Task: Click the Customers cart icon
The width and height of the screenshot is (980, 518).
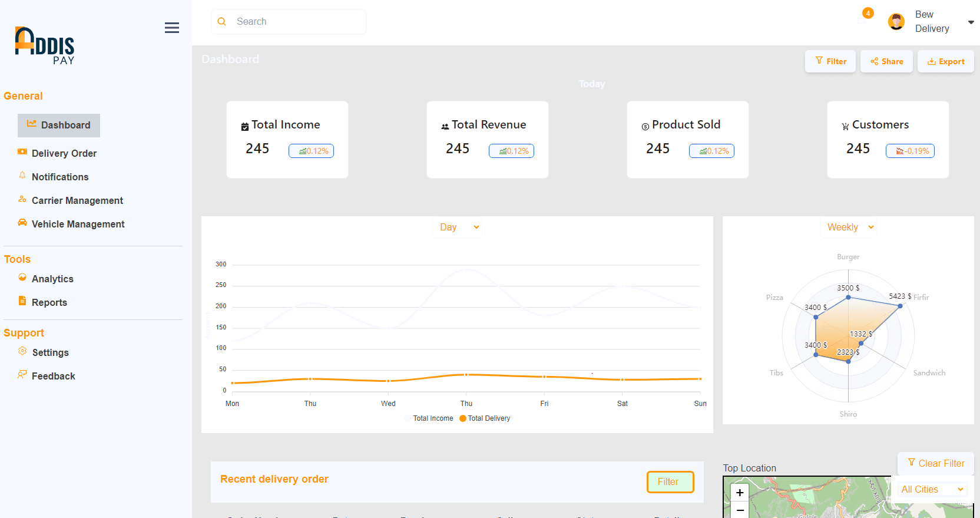Action: point(846,127)
